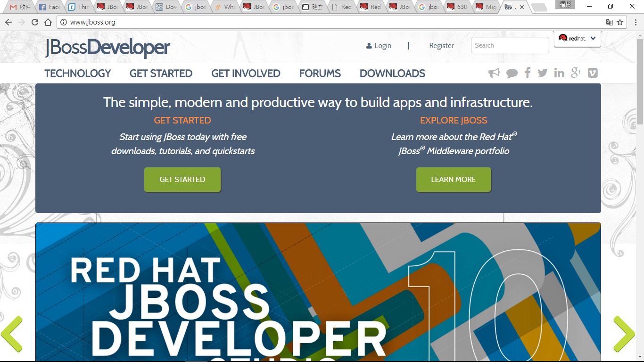Switch to the 建立 tab
Viewport: 644px width, 362px height.
[312, 7]
